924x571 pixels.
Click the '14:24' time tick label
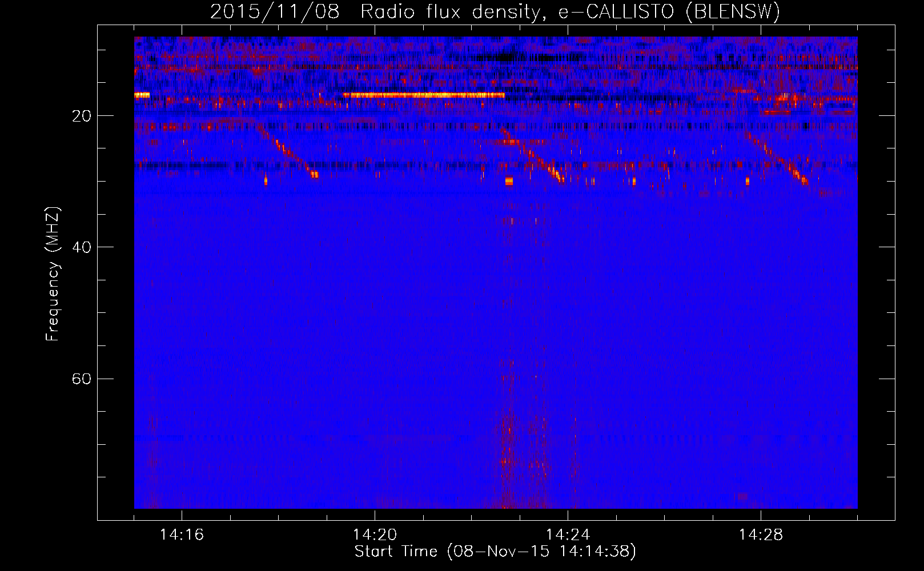pyautogui.click(x=568, y=534)
